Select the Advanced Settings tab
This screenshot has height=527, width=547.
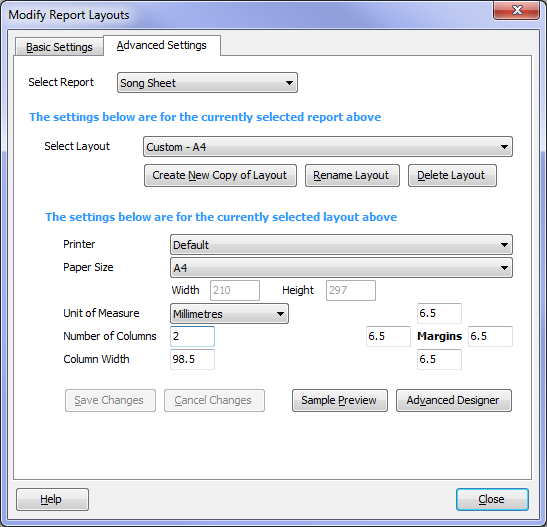coord(162,45)
